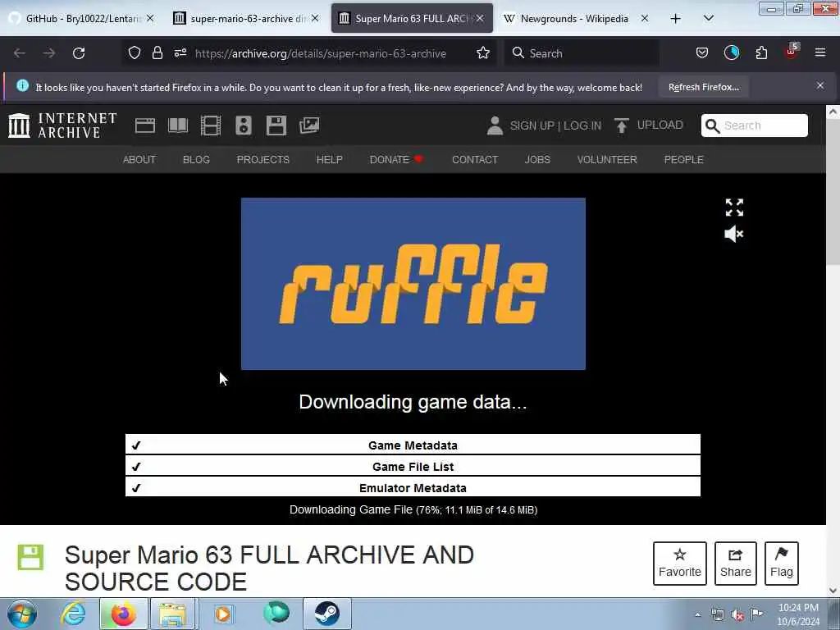Image resolution: width=840 pixels, height=630 pixels.
Task: Close the GitHub tab
Action: tap(150, 18)
